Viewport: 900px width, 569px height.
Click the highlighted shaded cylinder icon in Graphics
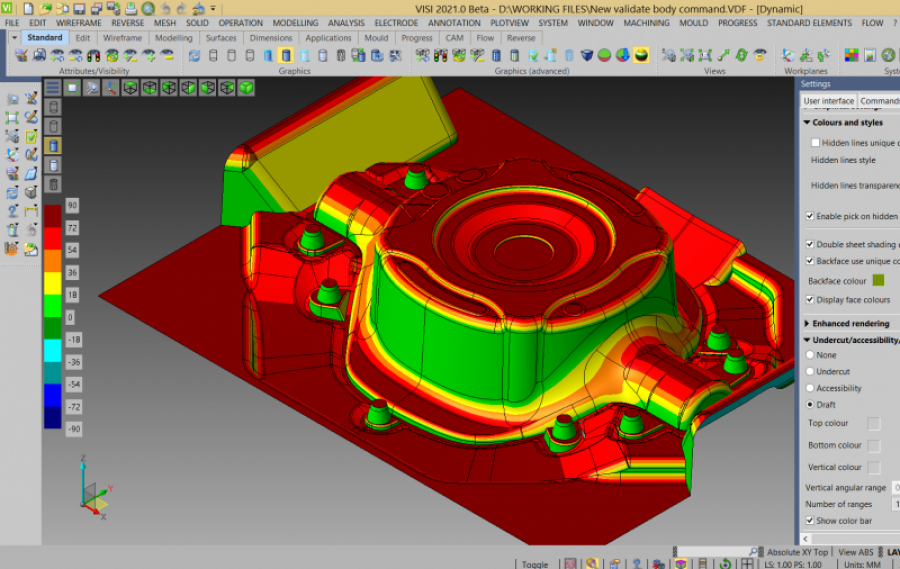286,55
